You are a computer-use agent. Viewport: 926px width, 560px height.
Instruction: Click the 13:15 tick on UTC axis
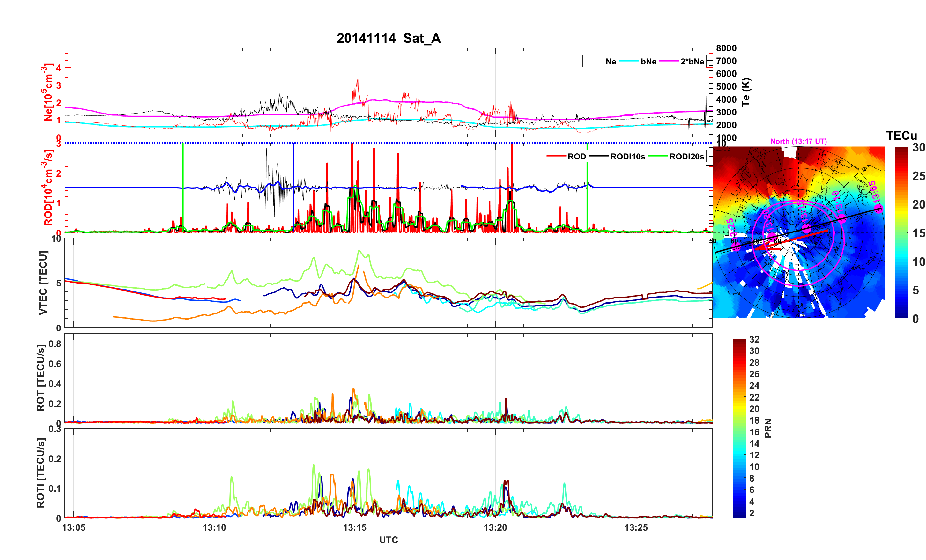point(354,527)
